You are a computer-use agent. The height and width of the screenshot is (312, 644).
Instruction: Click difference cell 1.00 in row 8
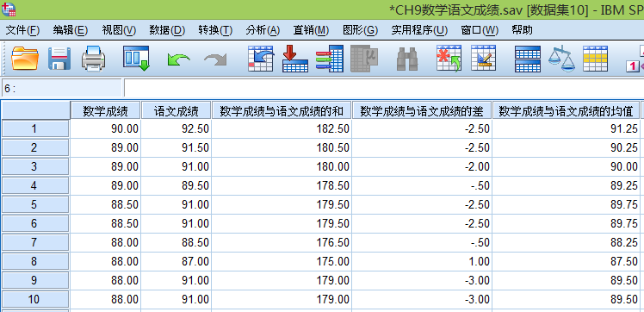pyautogui.click(x=422, y=261)
